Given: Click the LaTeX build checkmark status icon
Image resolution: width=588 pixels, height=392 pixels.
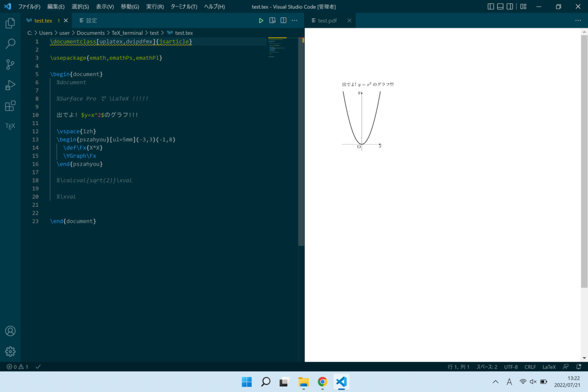Looking at the screenshot, I should [38, 367].
